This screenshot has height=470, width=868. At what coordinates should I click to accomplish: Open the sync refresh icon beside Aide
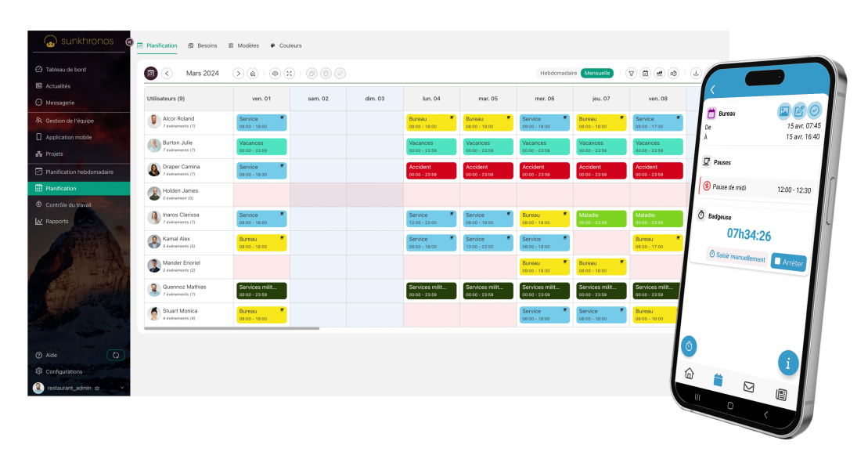(x=115, y=355)
